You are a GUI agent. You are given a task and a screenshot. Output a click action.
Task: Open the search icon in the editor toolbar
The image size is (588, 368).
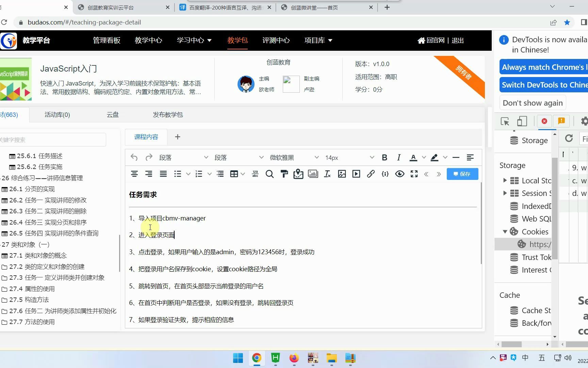[x=269, y=174]
